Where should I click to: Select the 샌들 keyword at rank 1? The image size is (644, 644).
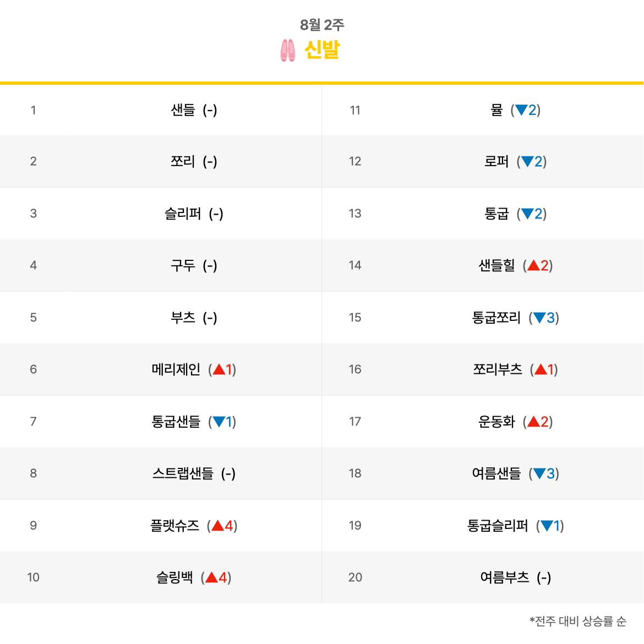pyautogui.click(x=183, y=110)
